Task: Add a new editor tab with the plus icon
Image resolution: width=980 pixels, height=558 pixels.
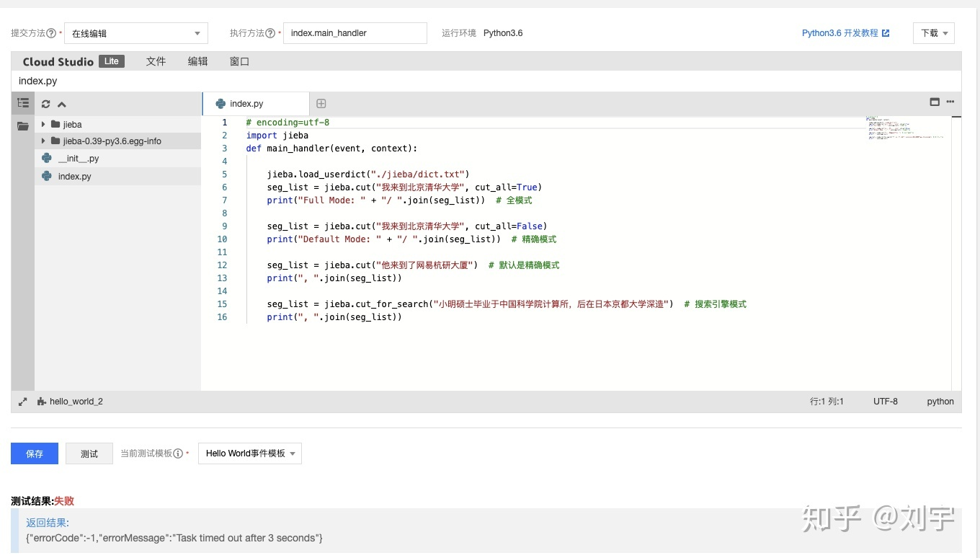Action: pos(321,104)
